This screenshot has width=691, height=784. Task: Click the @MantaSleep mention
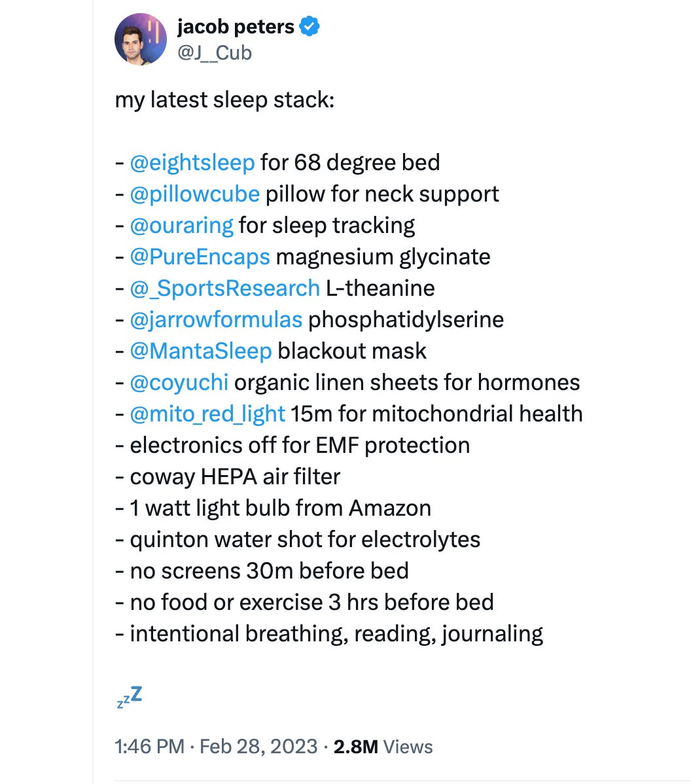201,351
